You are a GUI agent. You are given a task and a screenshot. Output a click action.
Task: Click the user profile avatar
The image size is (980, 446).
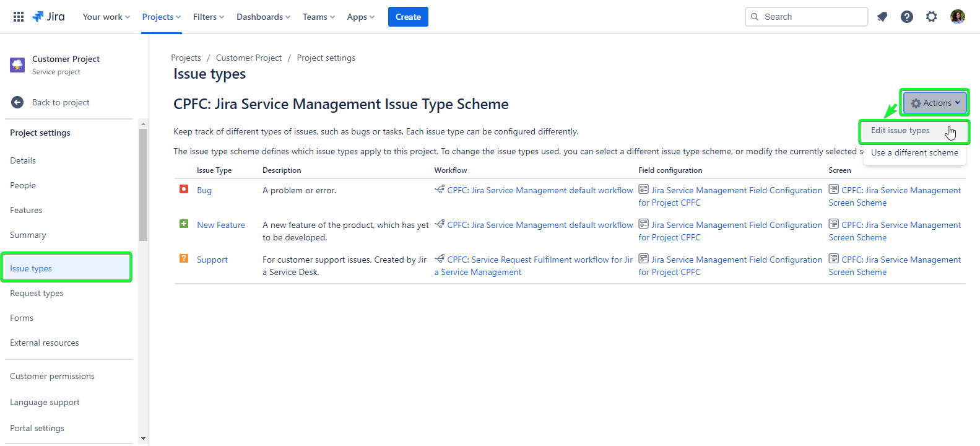[957, 17]
